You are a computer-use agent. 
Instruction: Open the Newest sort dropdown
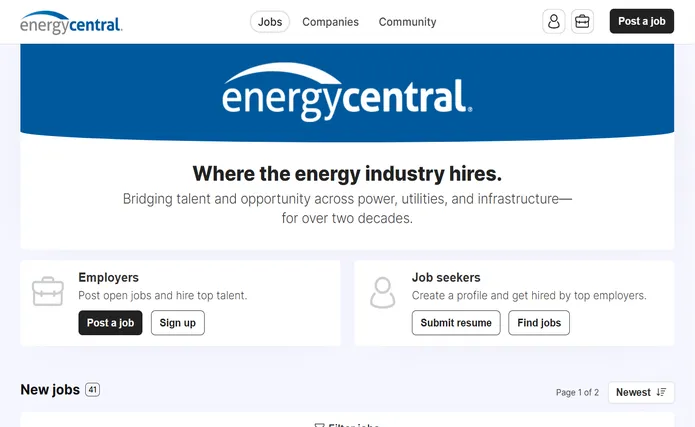coord(641,392)
